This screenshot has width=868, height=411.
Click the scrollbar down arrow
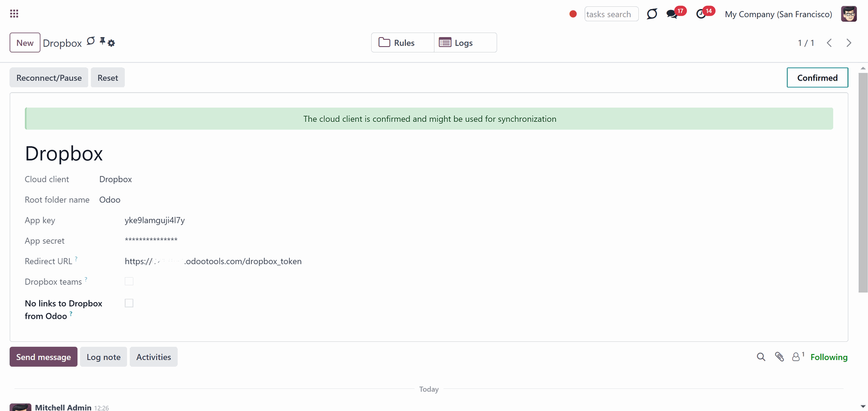point(863,406)
